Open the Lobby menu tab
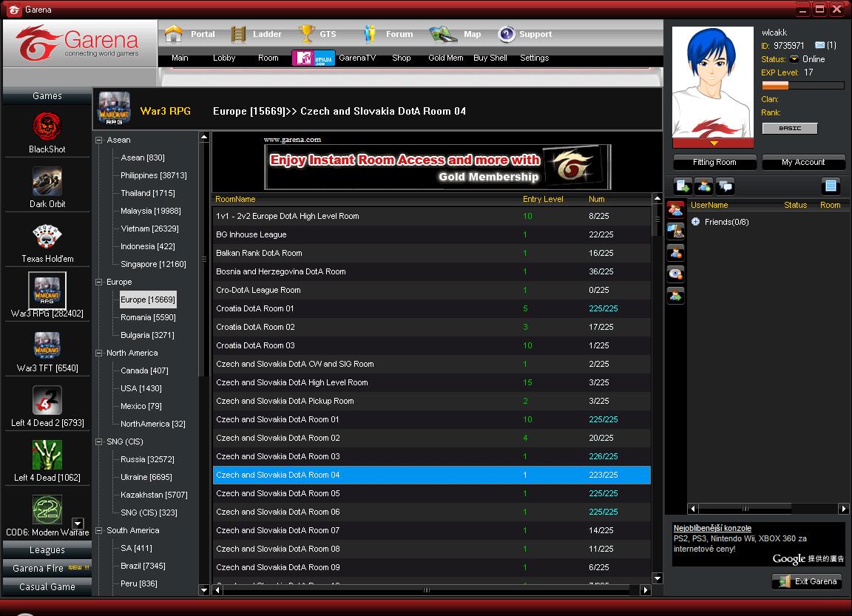Viewport: 852px width, 616px height. 224,58
